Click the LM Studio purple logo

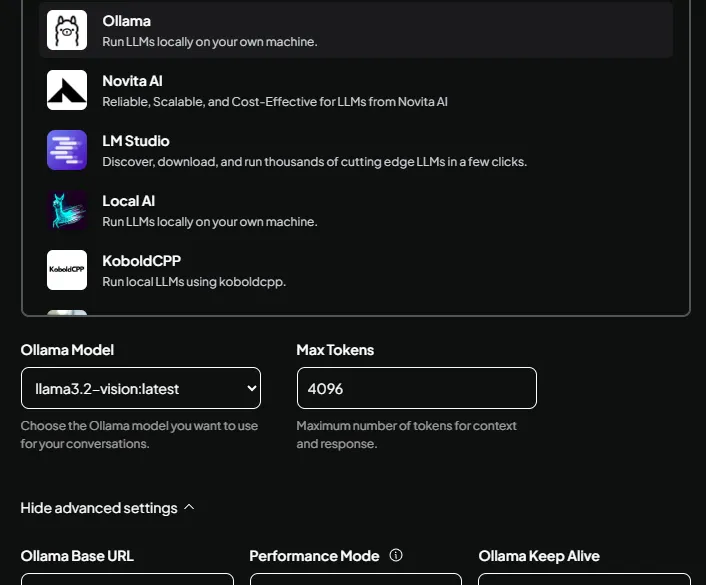point(67,150)
